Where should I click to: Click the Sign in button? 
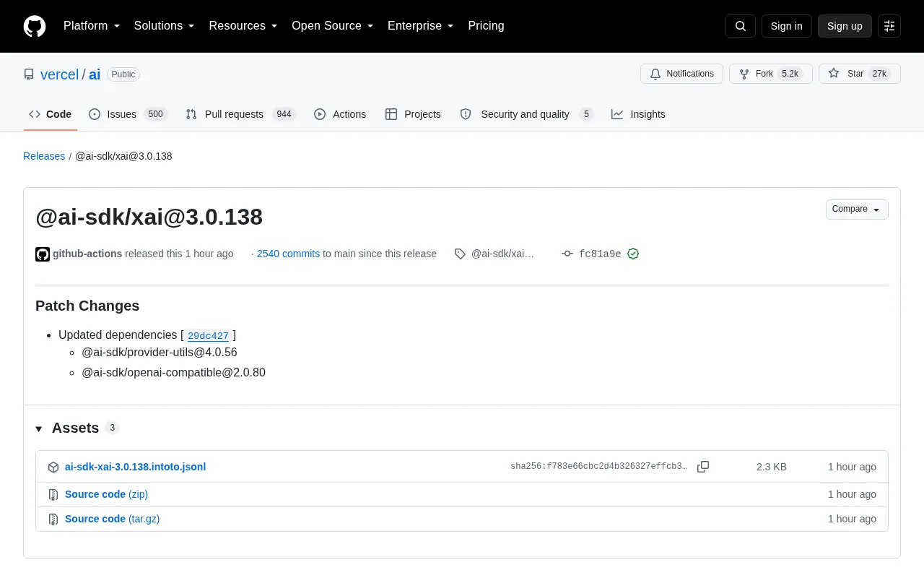click(786, 26)
